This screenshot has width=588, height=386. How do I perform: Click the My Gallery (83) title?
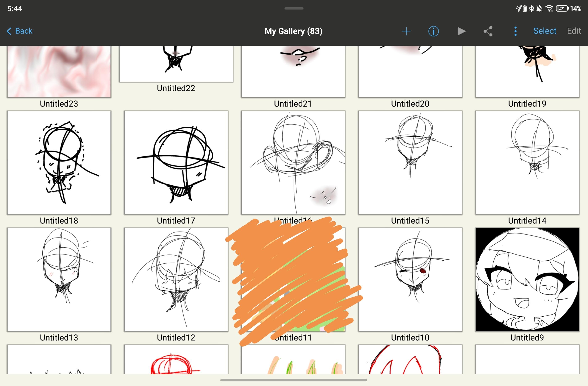[x=294, y=31]
